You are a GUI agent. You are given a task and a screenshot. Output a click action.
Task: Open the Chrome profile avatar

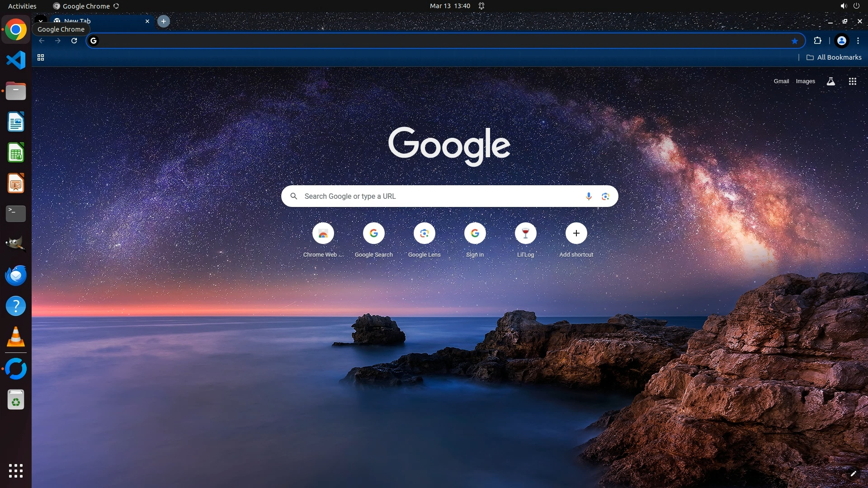coord(841,41)
